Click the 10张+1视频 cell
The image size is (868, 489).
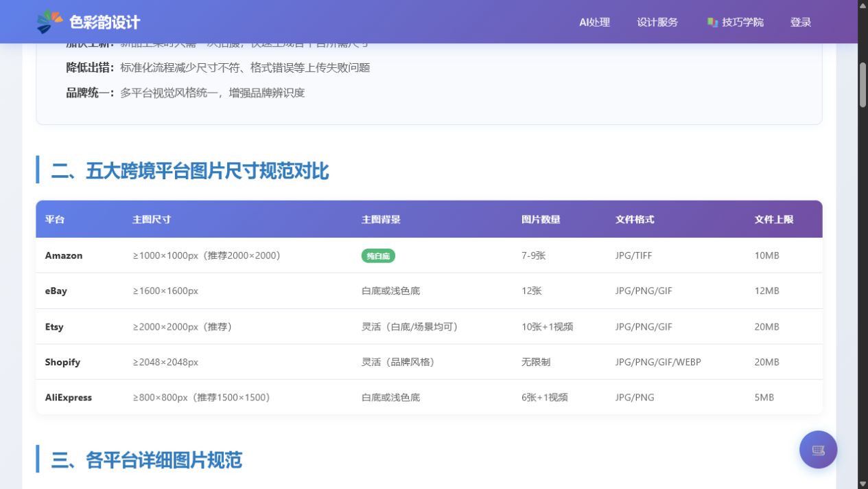(548, 327)
